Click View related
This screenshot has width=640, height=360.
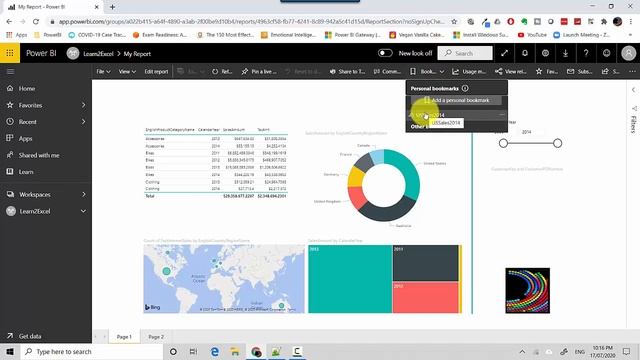click(x=511, y=71)
